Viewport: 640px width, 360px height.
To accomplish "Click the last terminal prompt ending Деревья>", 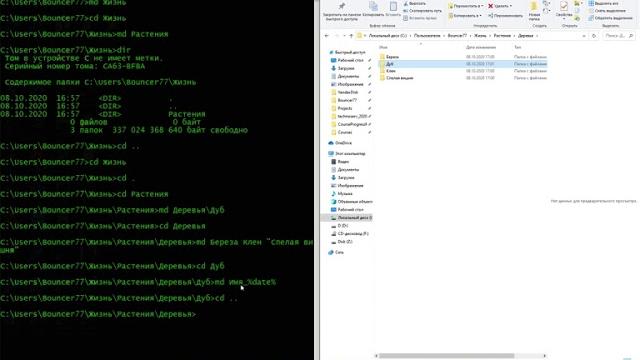I will 98,314.
